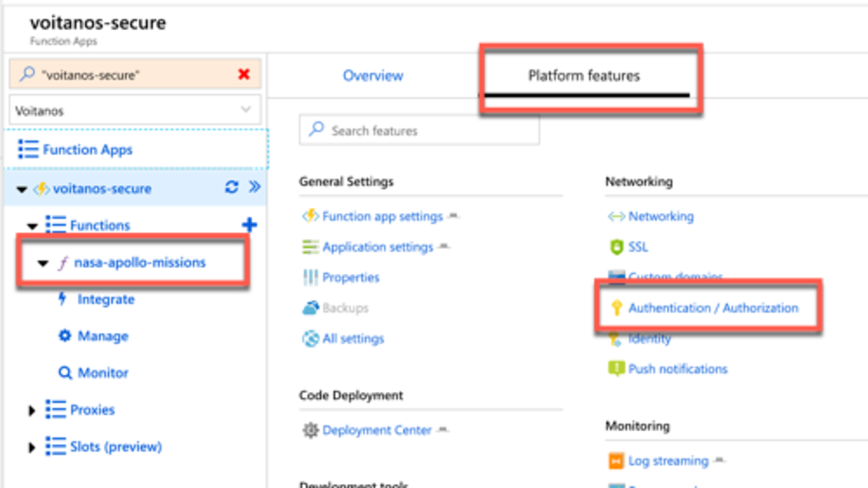Select voitanos-secure in the left tree
The image size is (868, 488).
pos(102,188)
